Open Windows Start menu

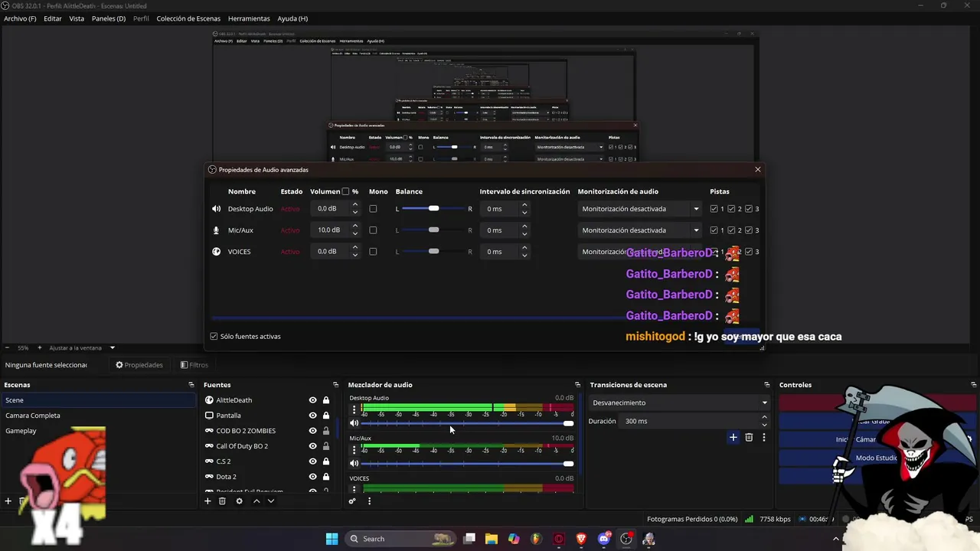[332, 539]
